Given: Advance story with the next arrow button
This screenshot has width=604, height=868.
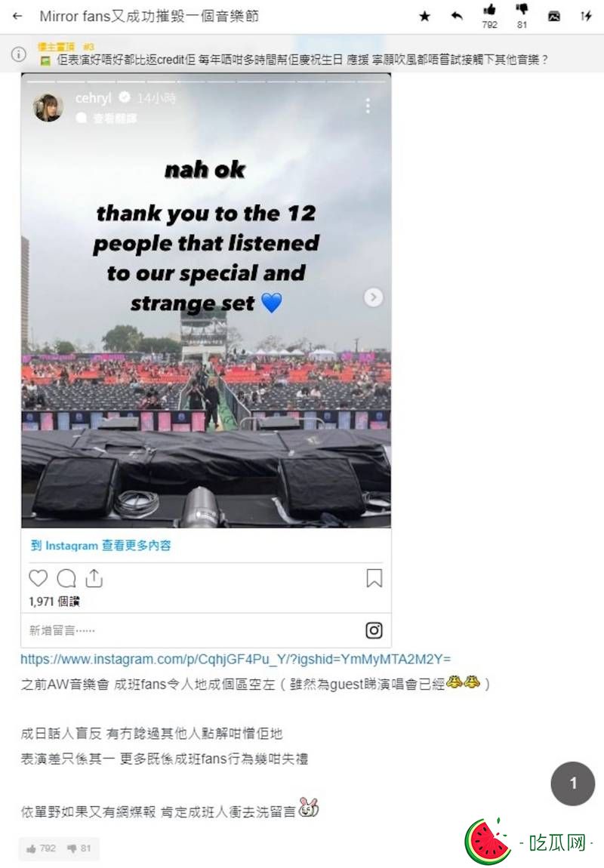Looking at the screenshot, I should tap(374, 297).
